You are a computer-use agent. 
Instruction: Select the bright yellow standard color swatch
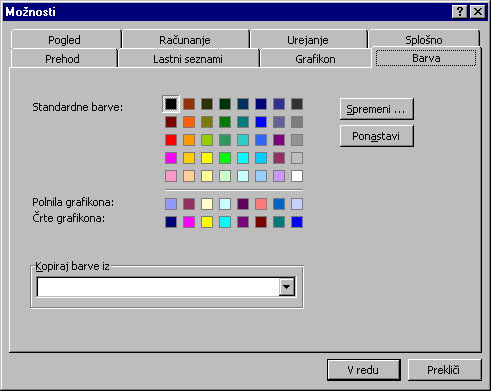207,158
